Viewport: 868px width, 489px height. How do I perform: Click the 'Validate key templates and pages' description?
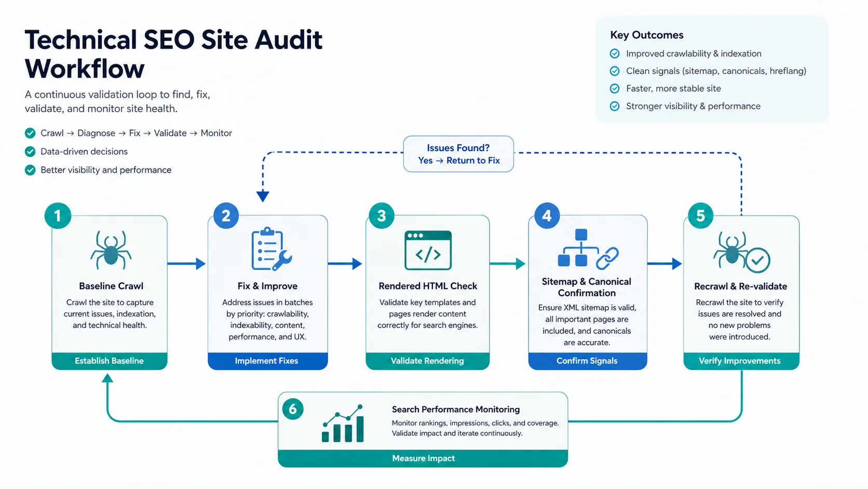click(x=427, y=314)
